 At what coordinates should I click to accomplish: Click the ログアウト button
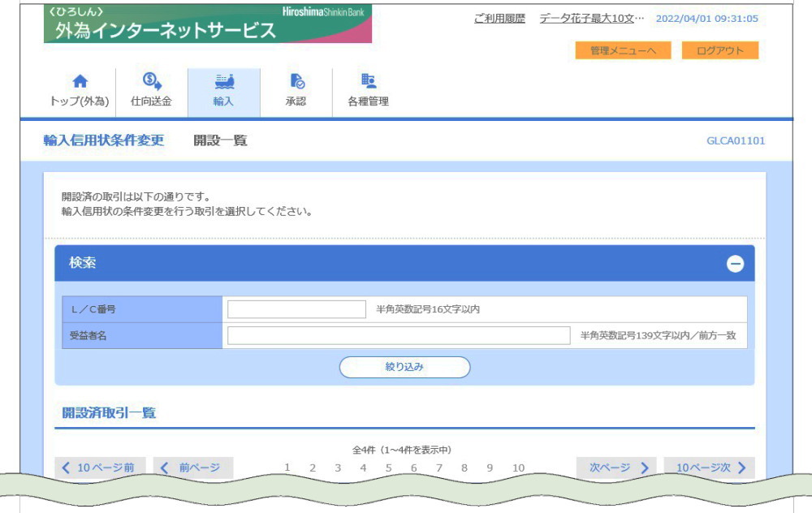pyautogui.click(x=719, y=50)
